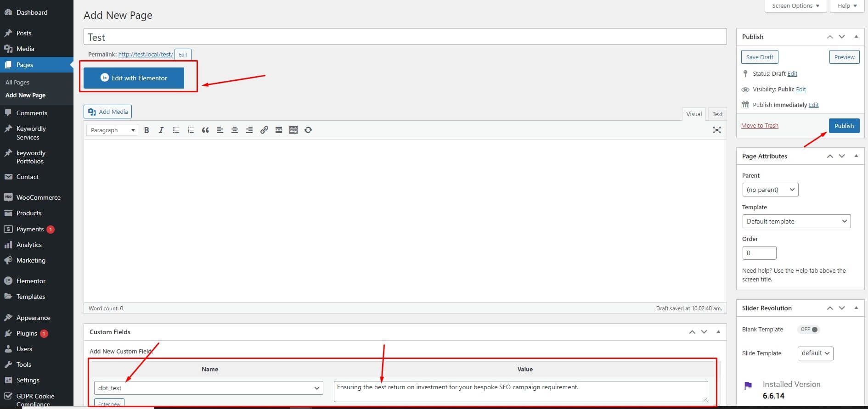Expand the Default template dropdown
Viewport: 868px width, 409px height.
[x=796, y=221]
